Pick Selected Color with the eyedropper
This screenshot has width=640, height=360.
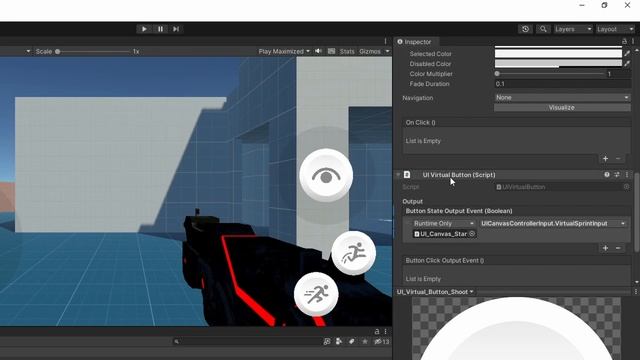(x=627, y=53)
